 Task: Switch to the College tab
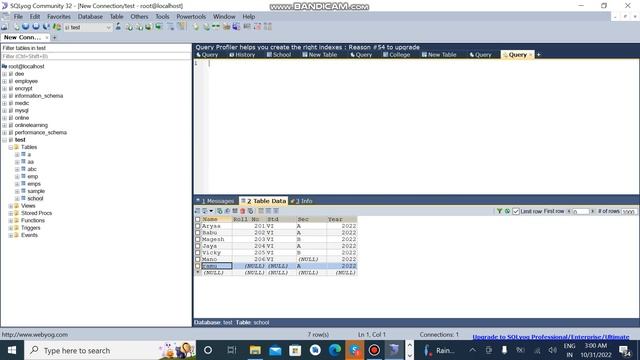[396, 55]
